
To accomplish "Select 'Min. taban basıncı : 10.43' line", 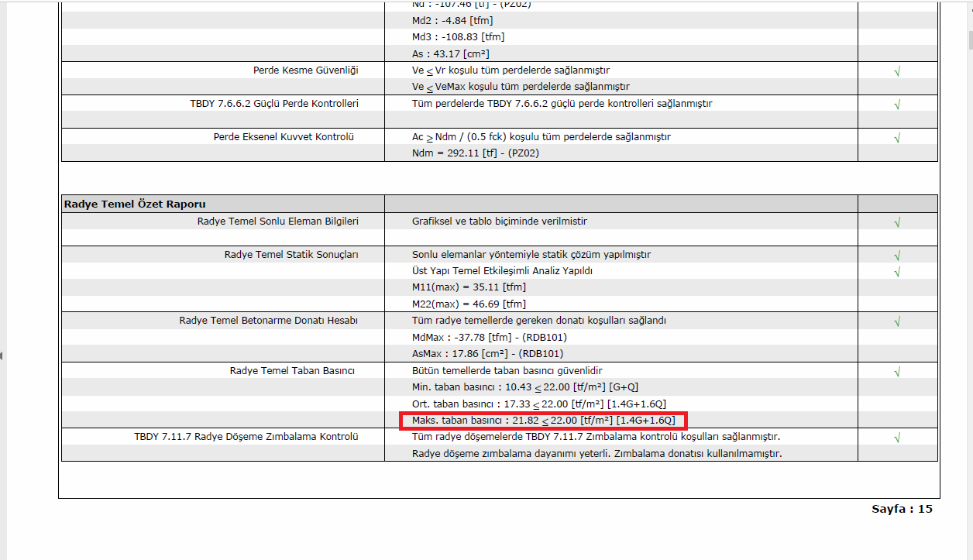I will [525, 387].
